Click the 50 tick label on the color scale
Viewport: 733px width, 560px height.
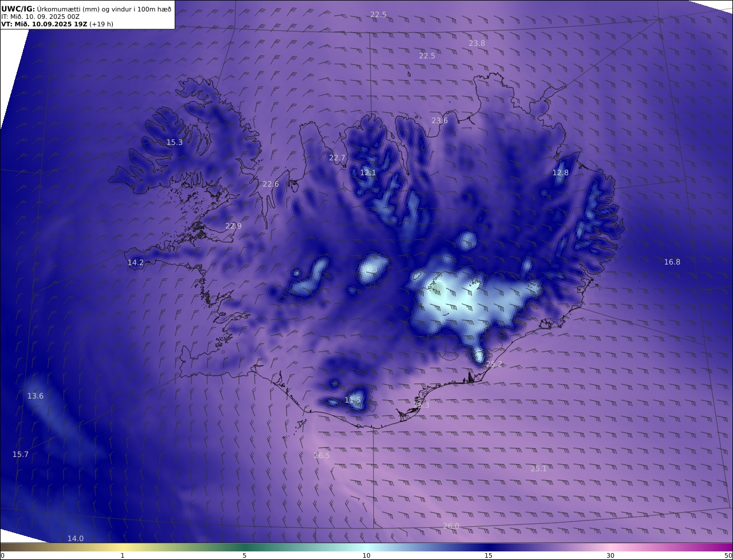click(x=728, y=555)
